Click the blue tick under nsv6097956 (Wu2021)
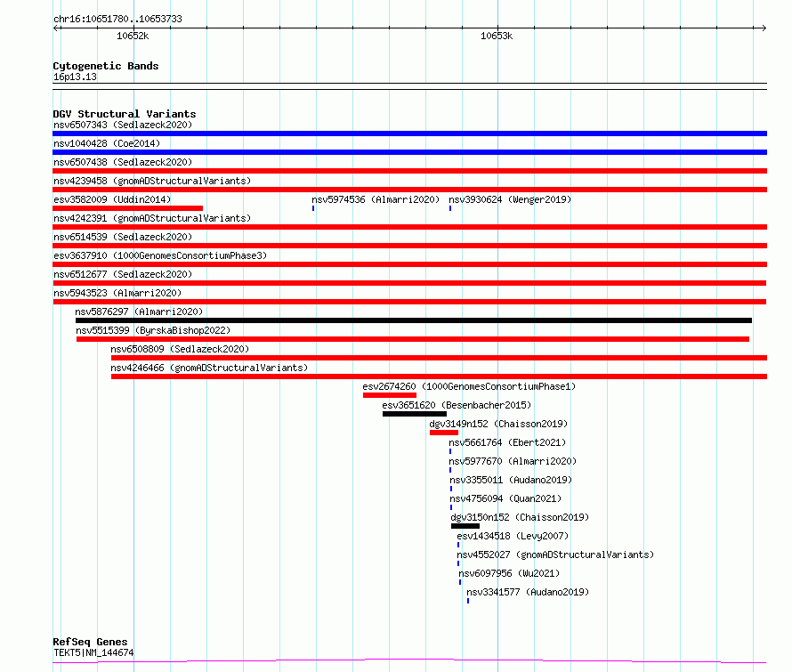 pos(460,582)
